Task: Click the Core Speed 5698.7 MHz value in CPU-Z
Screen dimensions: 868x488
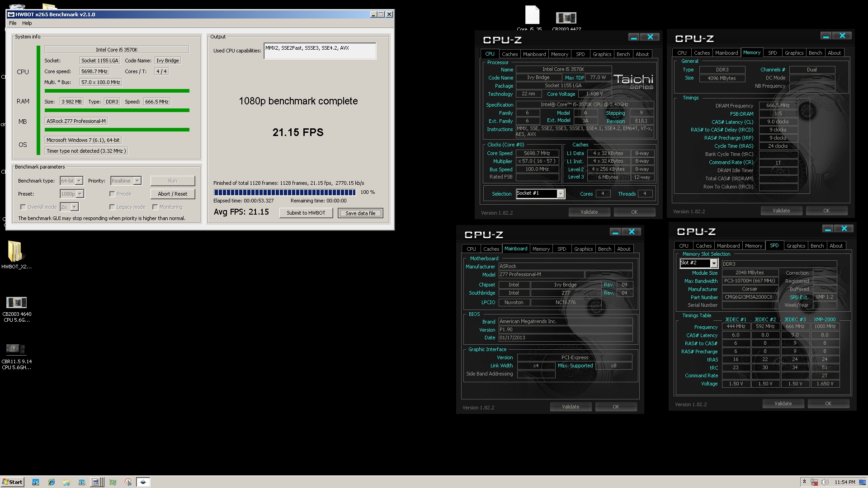Action: coord(537,153)
